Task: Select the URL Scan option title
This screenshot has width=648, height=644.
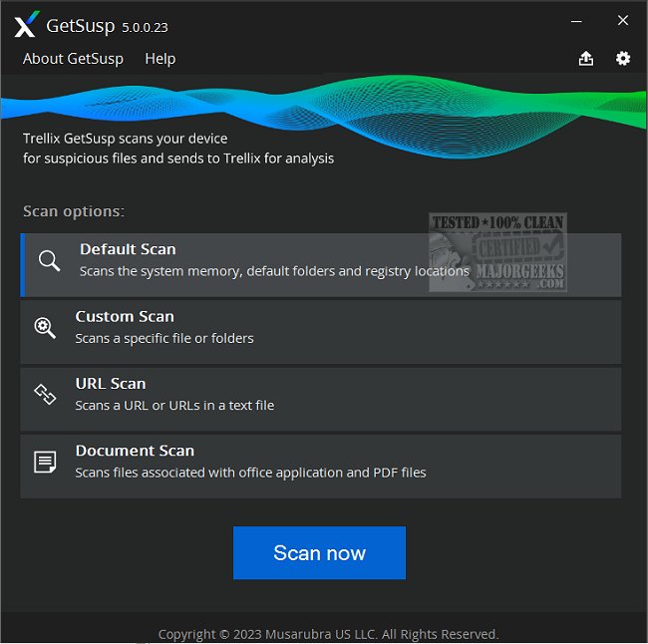Action: [x=111, y=384]
